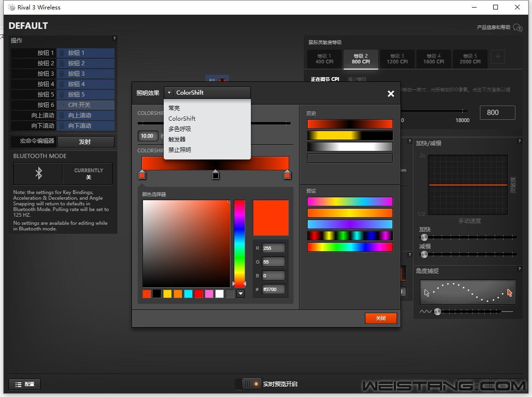Select the left red gradient stop
Viewport: 532px width, 397px height.
(x=142, y=175)
